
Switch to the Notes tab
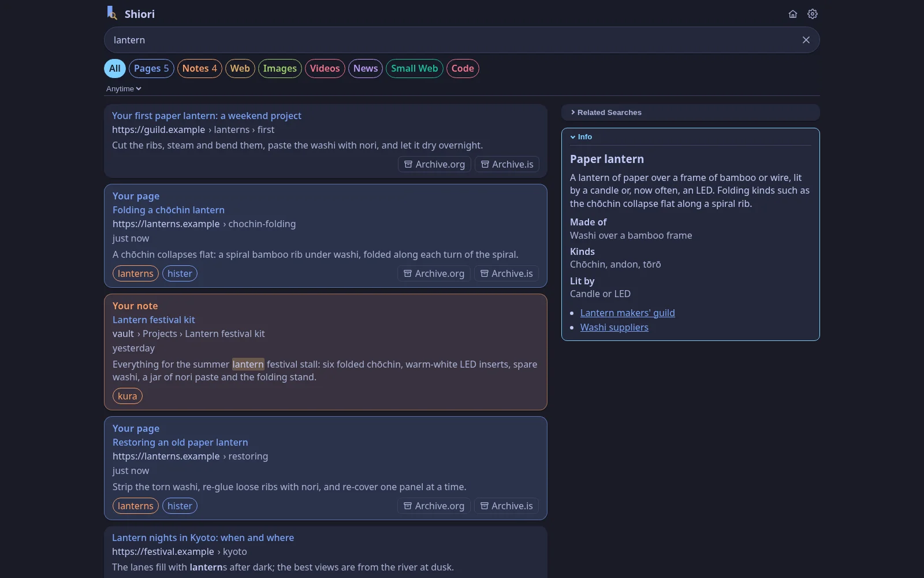[200, 68]
